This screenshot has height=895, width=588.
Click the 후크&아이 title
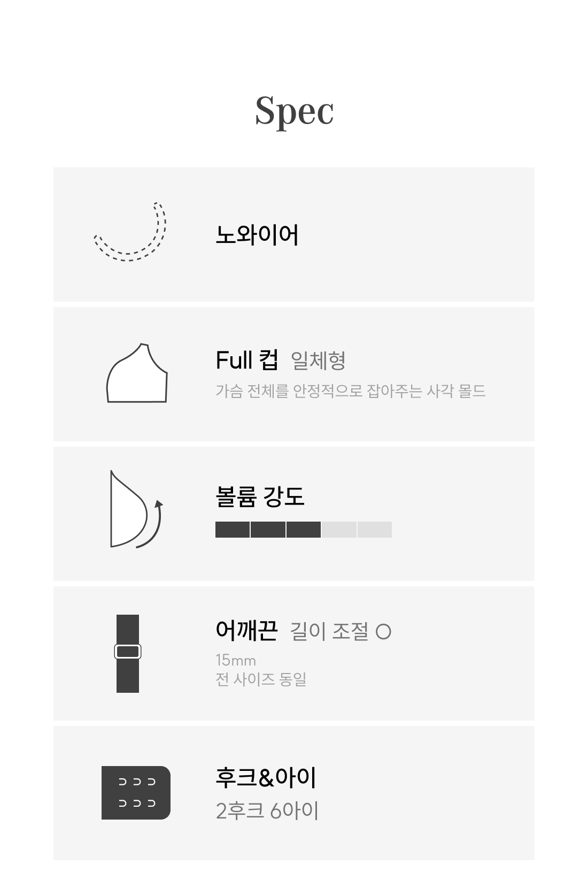tap(266, 778)
